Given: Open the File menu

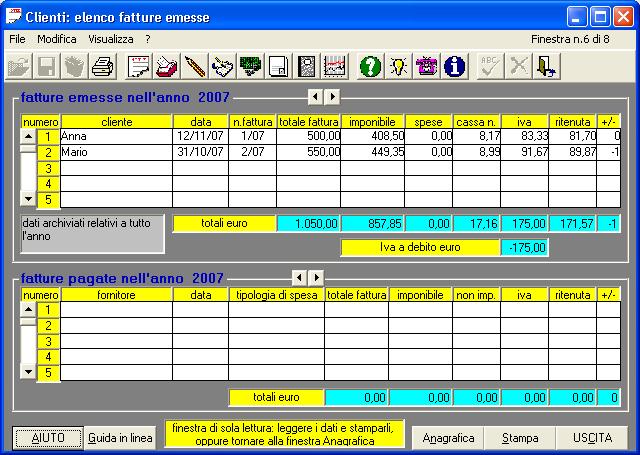Looking at the screenshot, I should tap(17, 38).
